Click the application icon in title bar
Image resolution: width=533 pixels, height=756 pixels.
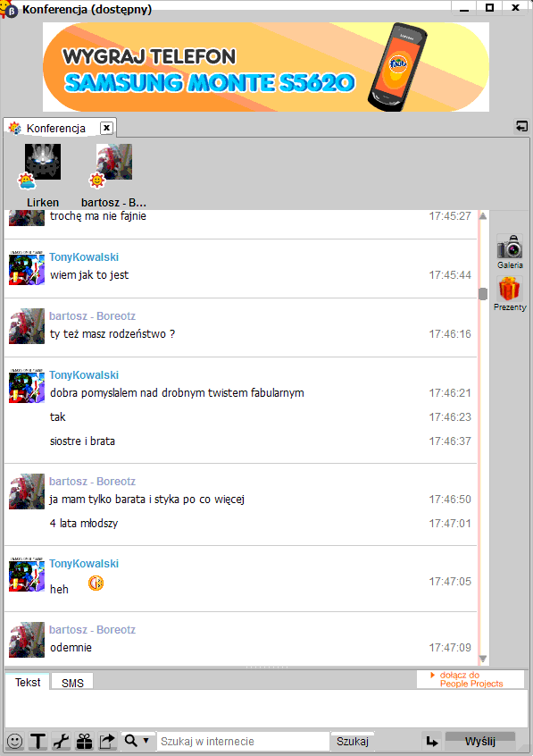(10, 9)
